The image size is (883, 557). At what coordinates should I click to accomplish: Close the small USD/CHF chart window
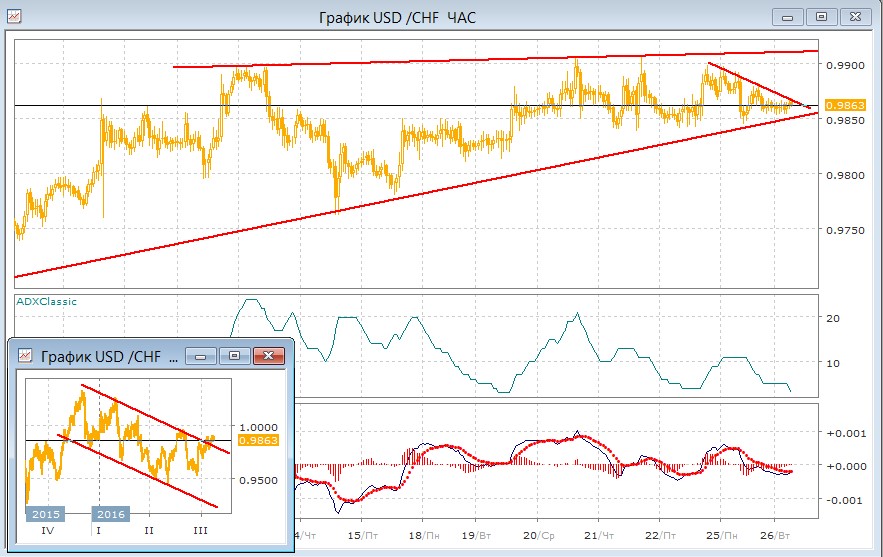(269, 356)
